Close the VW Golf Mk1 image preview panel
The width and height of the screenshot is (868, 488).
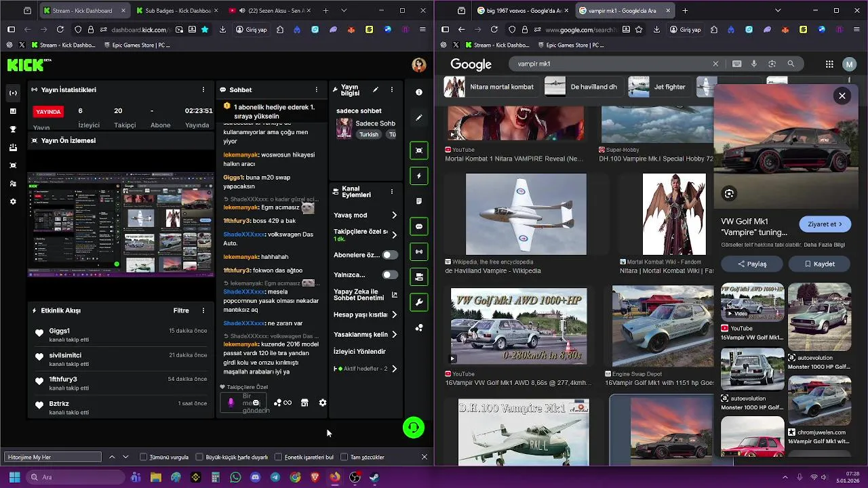tap(842, 96)
